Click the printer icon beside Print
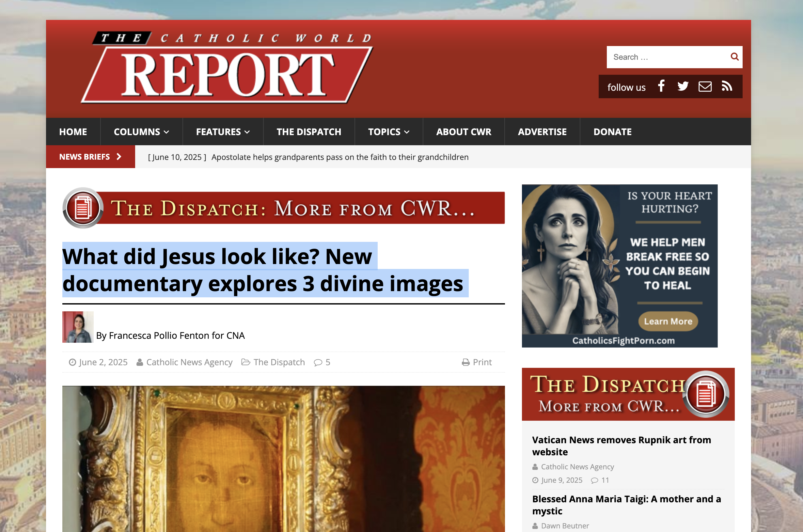The image size is (803, 532). 465,362
